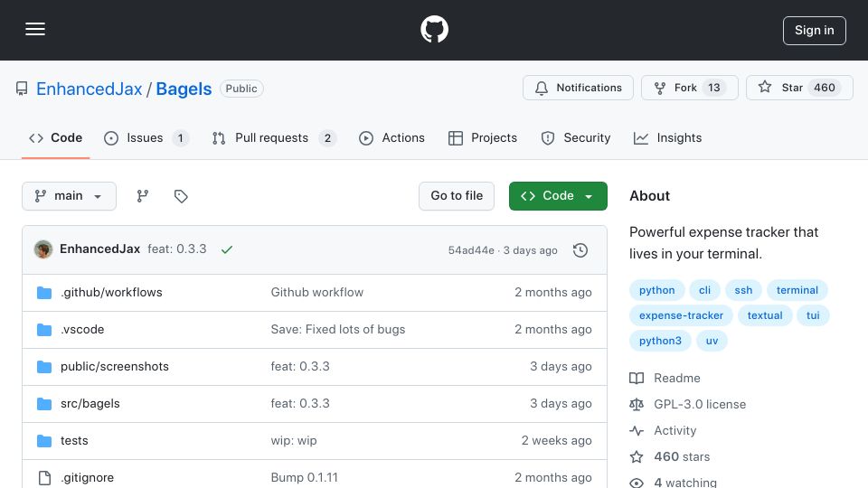Click the star icon in Star button
This screenshot has height=488, width=868.
[765, 87]
